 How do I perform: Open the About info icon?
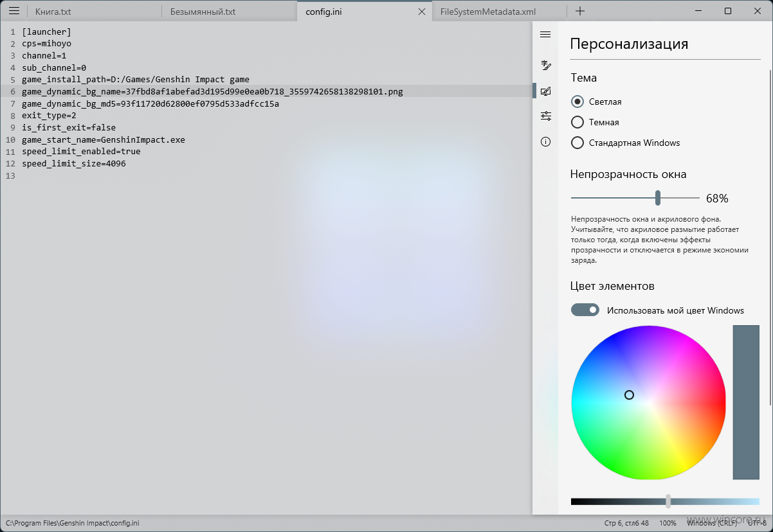pos(545,141)
